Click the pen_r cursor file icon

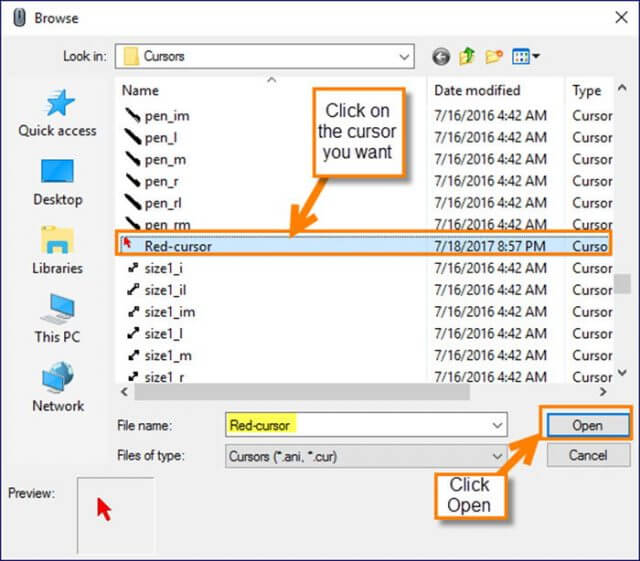pos(133,181)
